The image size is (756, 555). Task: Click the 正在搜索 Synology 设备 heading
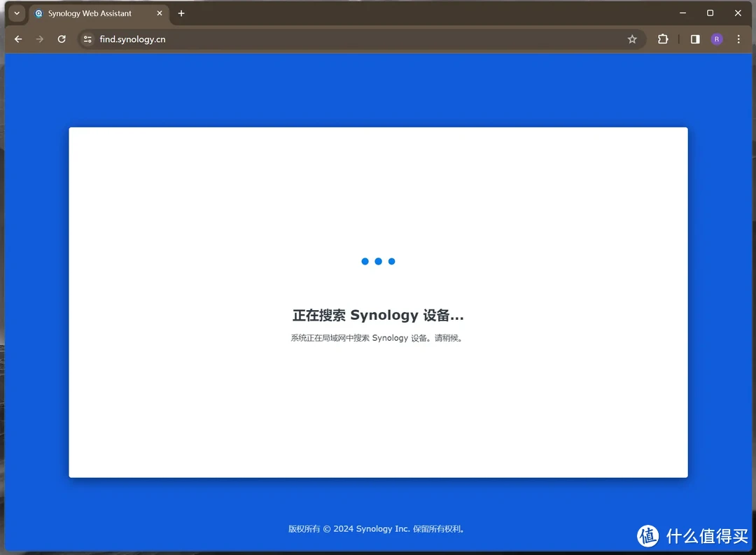[x=378, y=315]
